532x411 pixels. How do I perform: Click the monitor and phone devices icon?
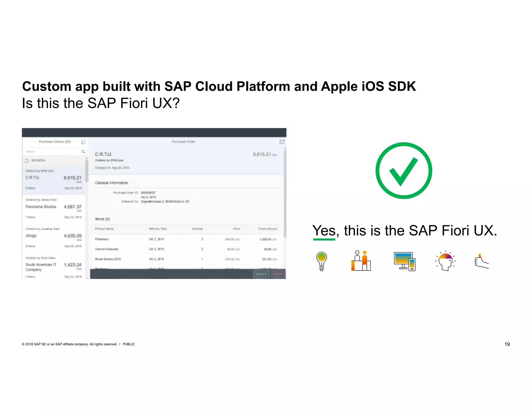point(405,261)
